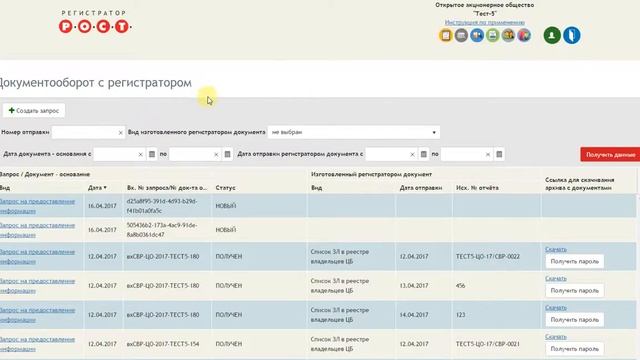Click Скачать link for ТЕСТ5-ЦО-17/СВР-0022
The image size is (640, 360).
tap(556, 249)
